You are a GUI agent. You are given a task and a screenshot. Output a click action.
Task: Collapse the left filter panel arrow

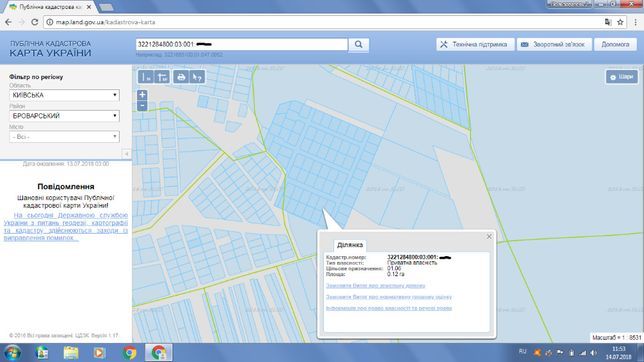tap(126, 154)
